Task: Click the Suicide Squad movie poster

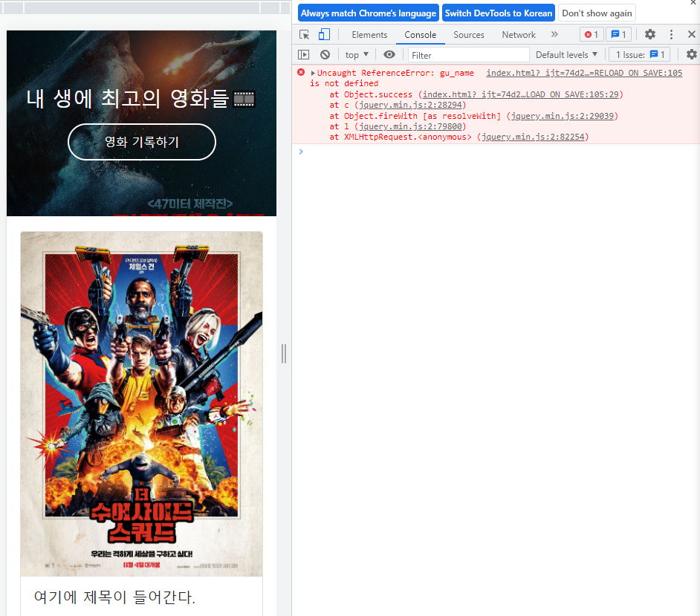Action: (141, 404)
